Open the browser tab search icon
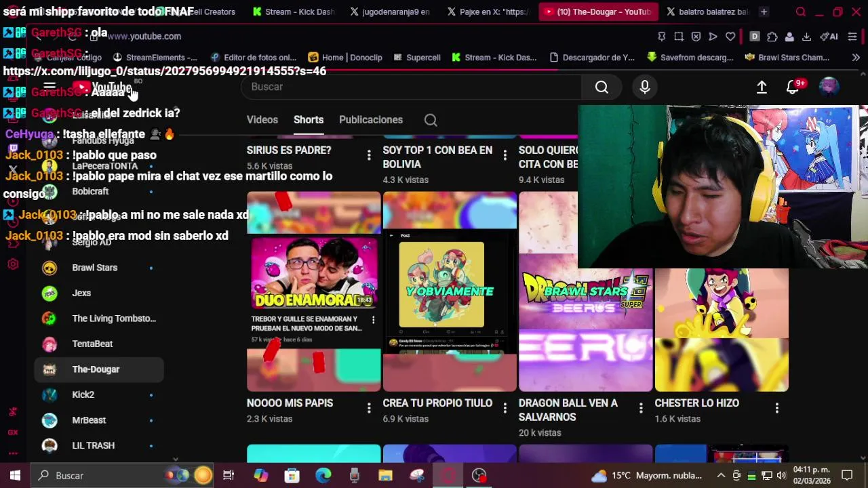868x488 pixels. [801, 12]
